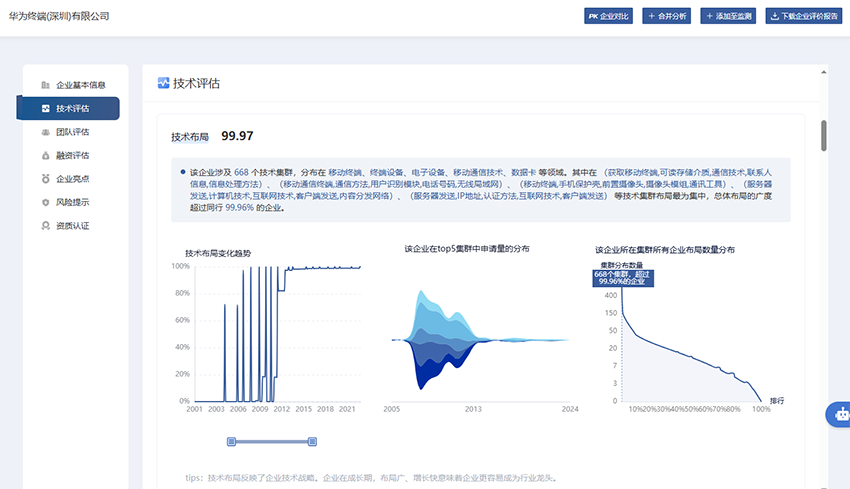Click the 技术布局变化趋势 chart title
Screen dimensions: 850x489
(x=218, y=253)
